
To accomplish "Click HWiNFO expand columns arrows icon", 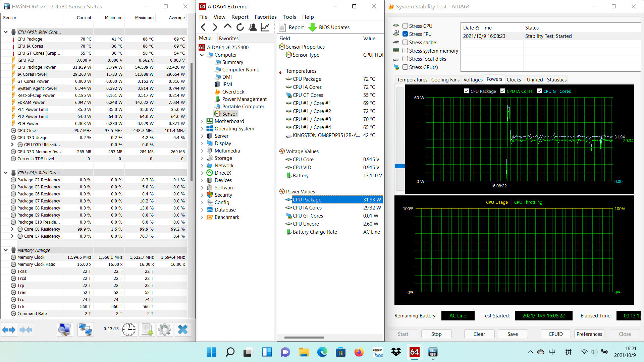I will (9, 330).
